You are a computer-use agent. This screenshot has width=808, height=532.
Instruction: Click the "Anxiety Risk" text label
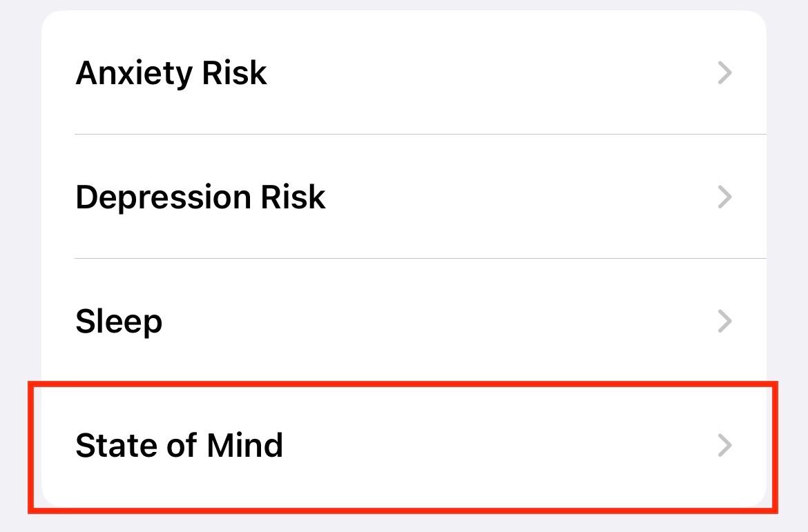[171, 72]
